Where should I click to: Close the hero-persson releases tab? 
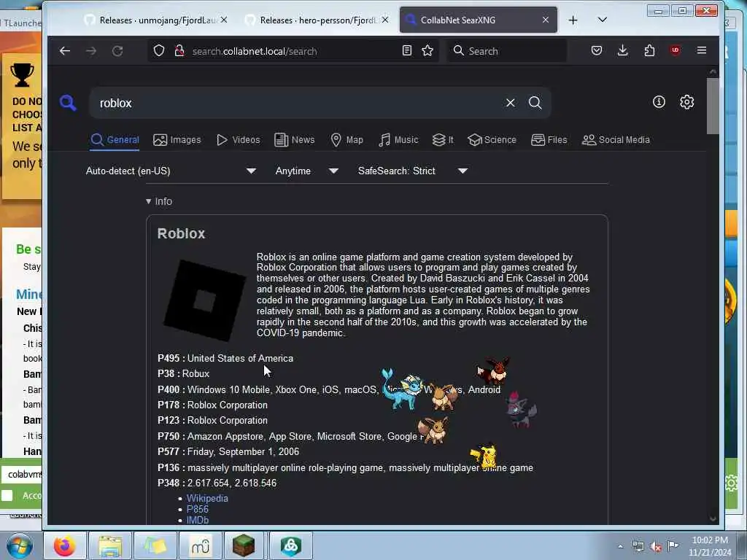tap(385, 20)
